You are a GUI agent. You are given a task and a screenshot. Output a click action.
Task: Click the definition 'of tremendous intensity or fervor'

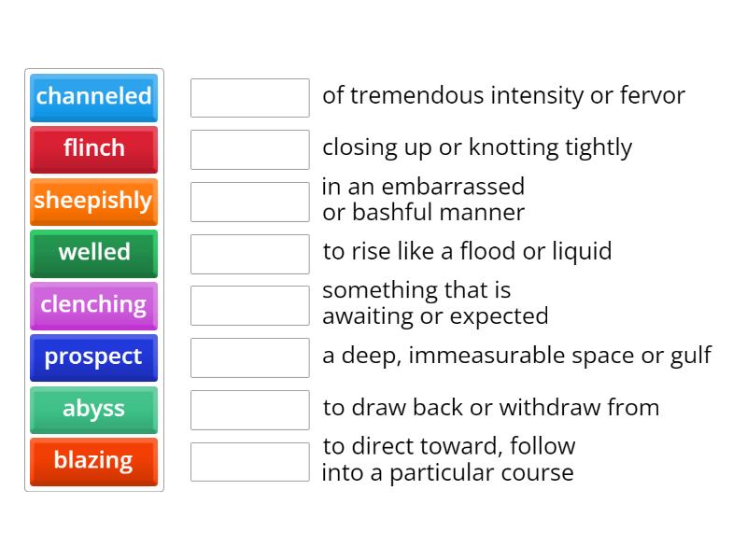(x=504, y=95)
